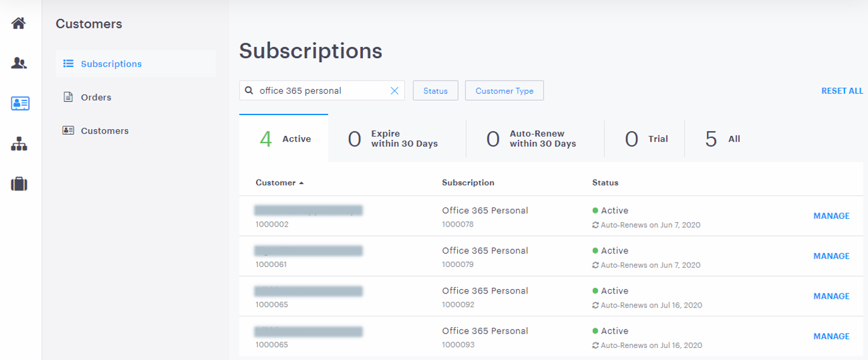Open the hierarchy org-chart sidebar icon
Image resolution: width=868 pixels, height=360 pixels.
click(x=19, y=144)
